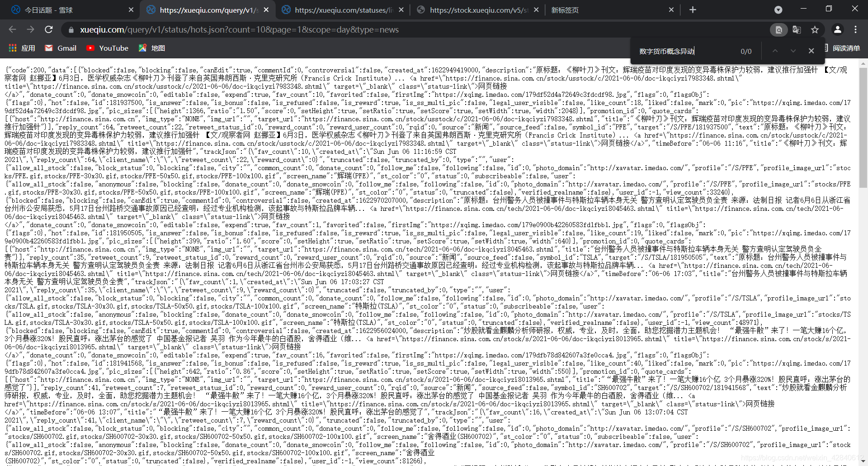
Task: Close the xueqiu.com/query/v1 tab
Action: click(266, 10)
